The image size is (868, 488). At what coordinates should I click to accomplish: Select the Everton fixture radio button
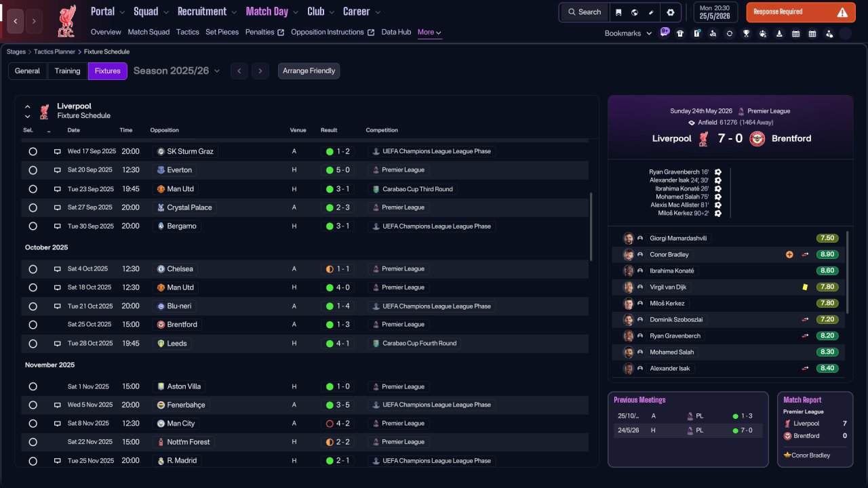33,170
